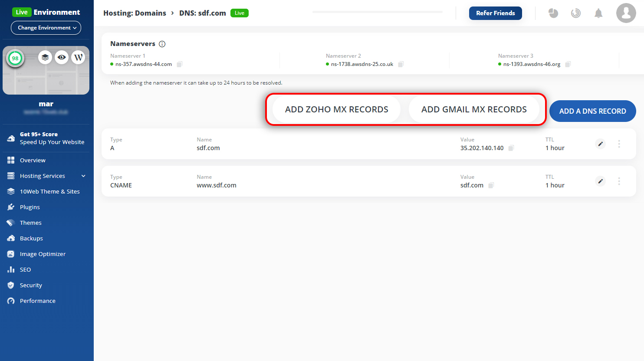Click the circular speed icon in header

point(576,13)
